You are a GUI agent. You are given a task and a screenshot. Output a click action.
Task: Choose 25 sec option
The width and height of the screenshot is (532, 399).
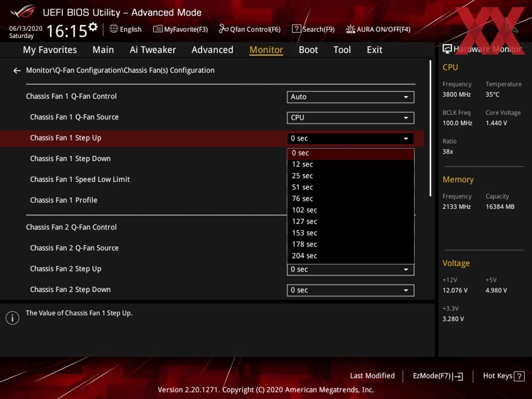point(350,176)
